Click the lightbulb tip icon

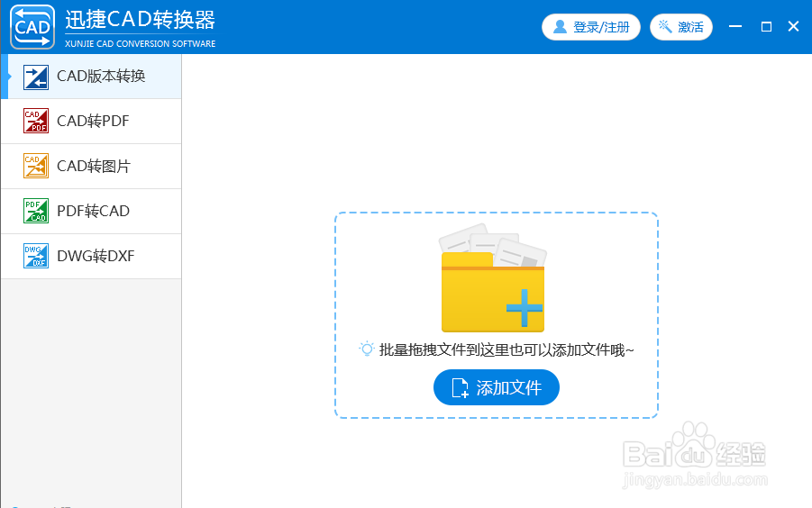pyautogui.click(x=367, y=349)
